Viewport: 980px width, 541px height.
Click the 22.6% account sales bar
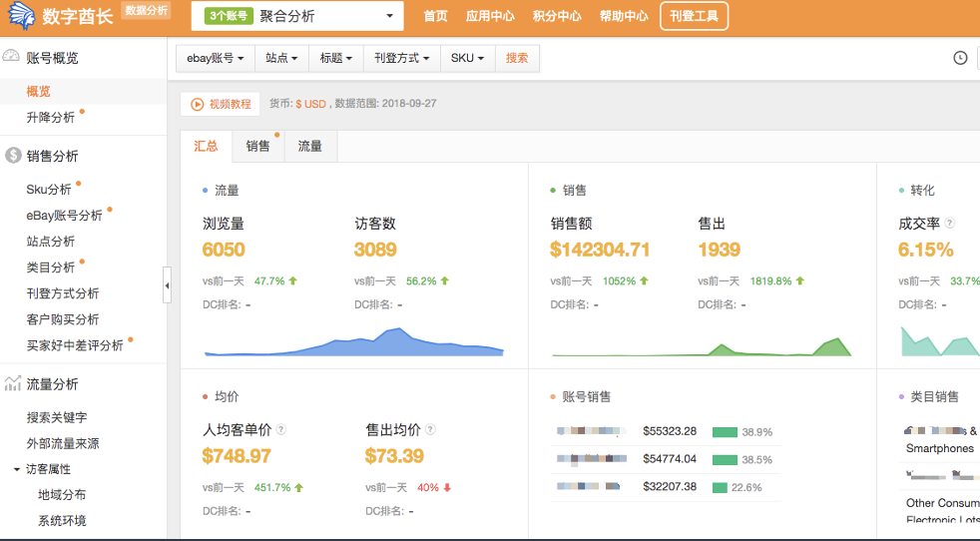pyautogui.click(x=720, y=487)
